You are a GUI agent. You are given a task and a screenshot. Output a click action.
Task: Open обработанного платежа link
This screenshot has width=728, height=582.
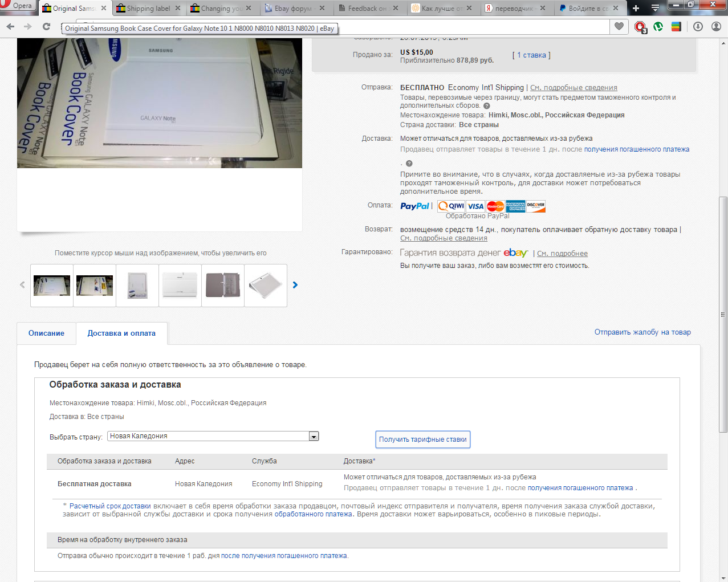coord(313,514)
